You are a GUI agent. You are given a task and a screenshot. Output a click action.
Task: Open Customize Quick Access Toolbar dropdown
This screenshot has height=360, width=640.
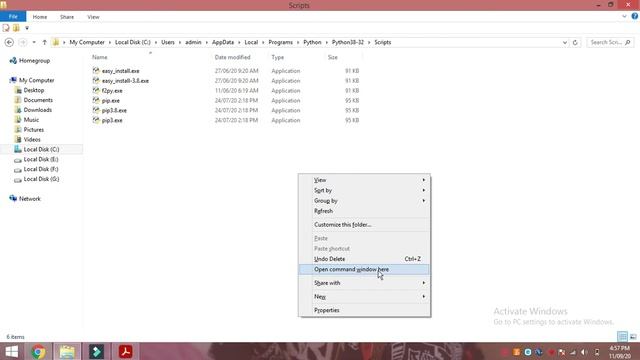(x=27, y=28)
